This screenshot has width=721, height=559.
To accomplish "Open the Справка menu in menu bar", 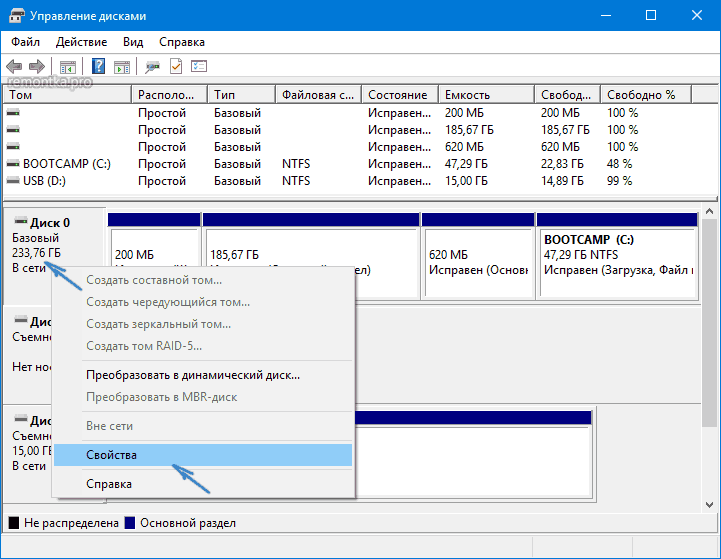I will coord(182,42).
